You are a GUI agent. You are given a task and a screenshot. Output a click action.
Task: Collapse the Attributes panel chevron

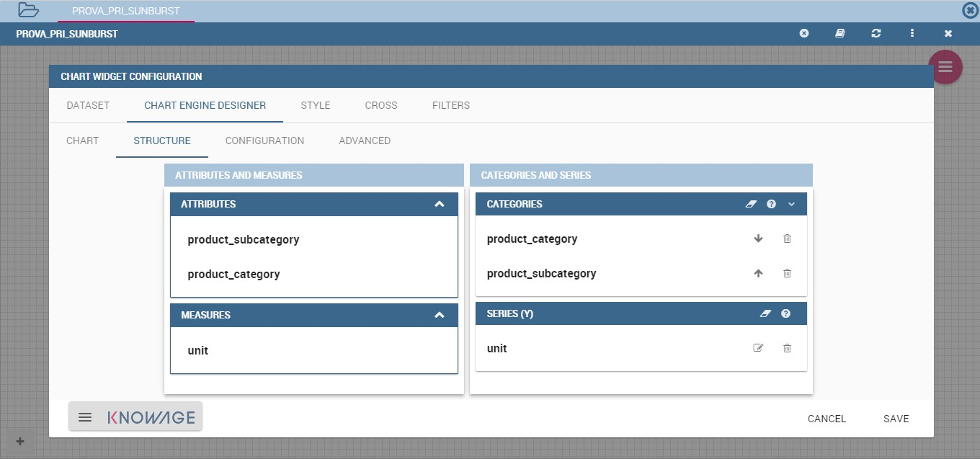coord(440,204)
